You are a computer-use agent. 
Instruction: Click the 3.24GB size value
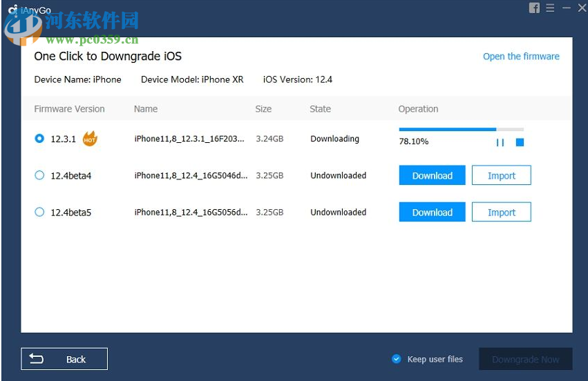[x=269, y=139]
